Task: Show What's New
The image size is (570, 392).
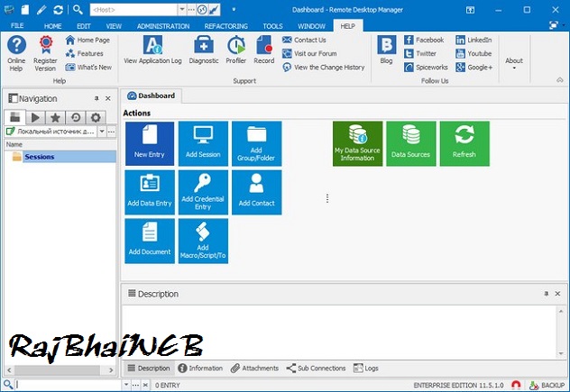Action: click(88, 68)
